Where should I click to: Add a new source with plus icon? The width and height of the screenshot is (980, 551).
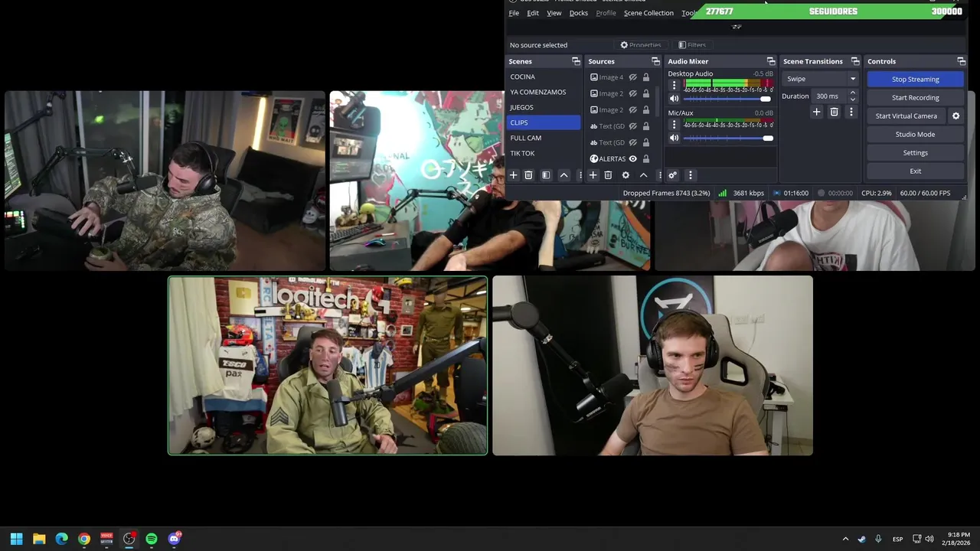tap(593, 175)
